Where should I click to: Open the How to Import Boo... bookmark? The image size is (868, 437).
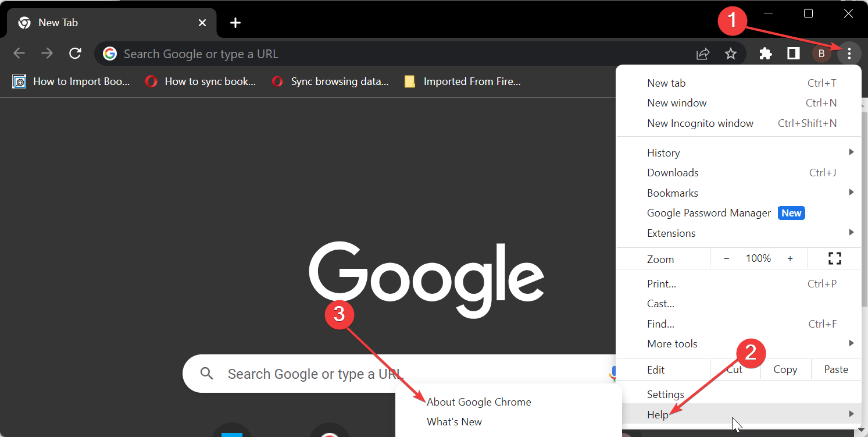coord(71,81)
